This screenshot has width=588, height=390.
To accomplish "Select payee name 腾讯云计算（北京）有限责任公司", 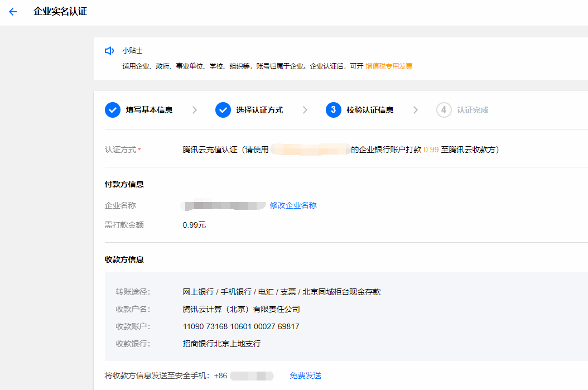I will coord(241,309).
